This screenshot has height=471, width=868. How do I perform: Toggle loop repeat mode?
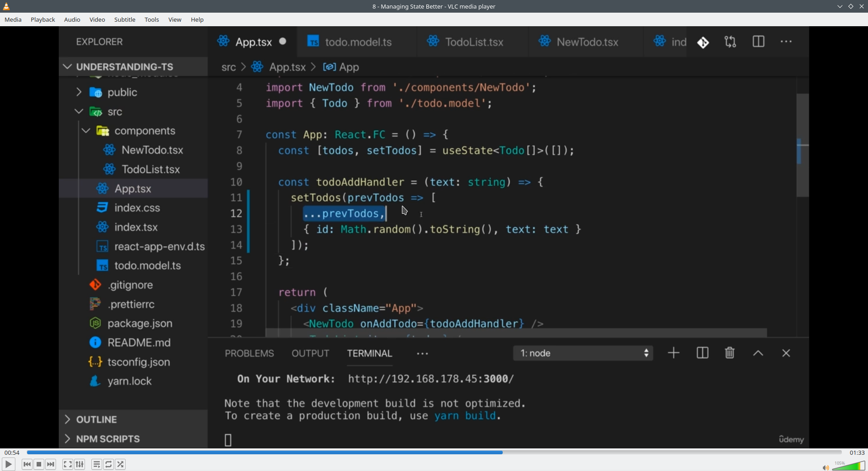point(108,464)
